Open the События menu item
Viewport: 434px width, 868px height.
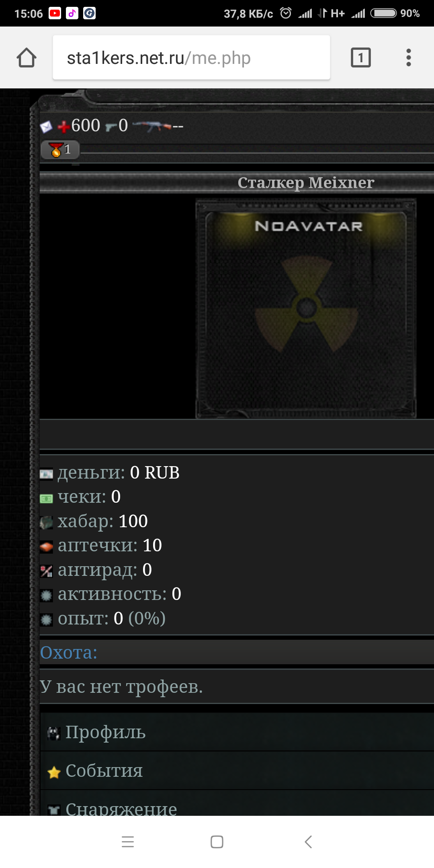pyautogui.click(x=237, y=771)
